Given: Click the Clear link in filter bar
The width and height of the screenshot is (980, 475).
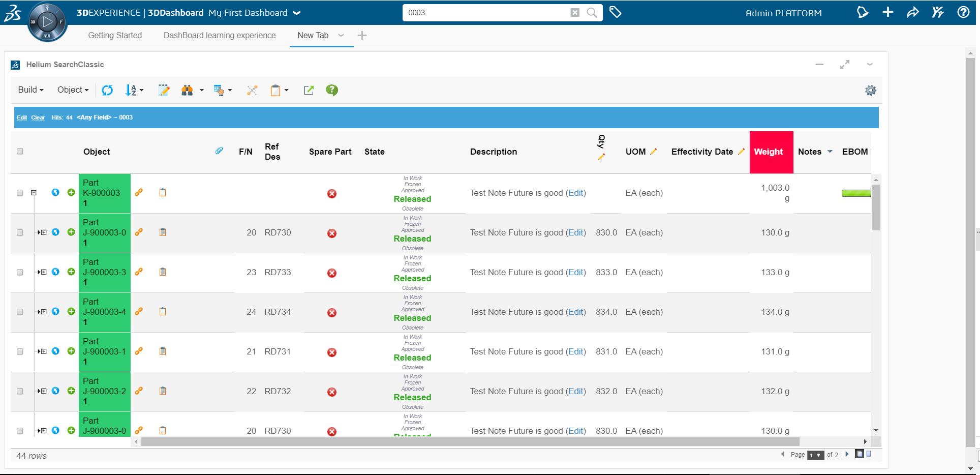Looking at the screenshot, I should (38, 117).
